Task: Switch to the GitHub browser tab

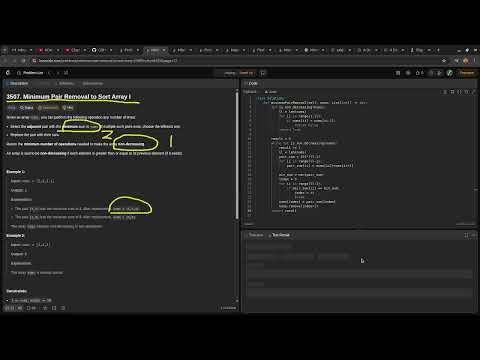Action: 102,50
